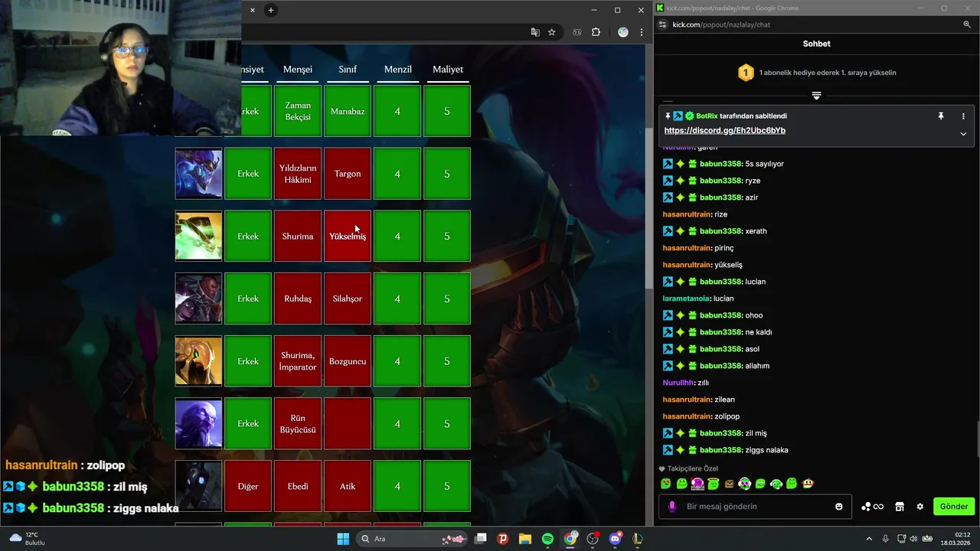Open the weather widget showing 12°C
Viewport: 980px width, 551px height.
click(x=28, y=539)
